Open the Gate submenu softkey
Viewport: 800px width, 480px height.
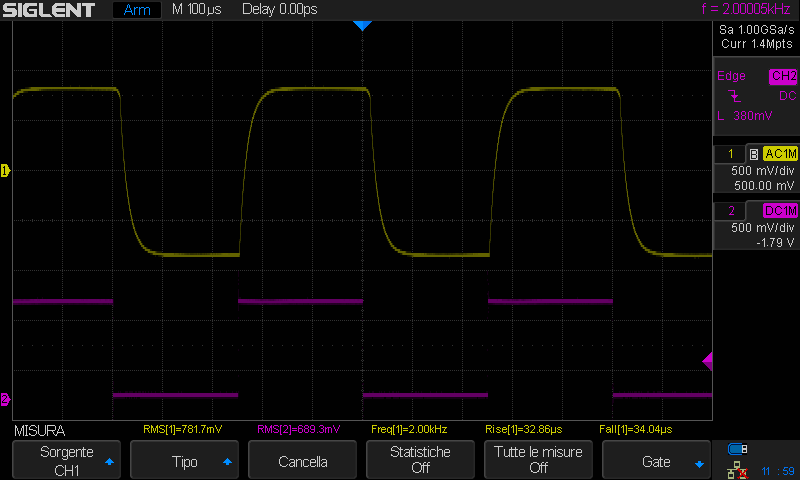pos(656,460)
